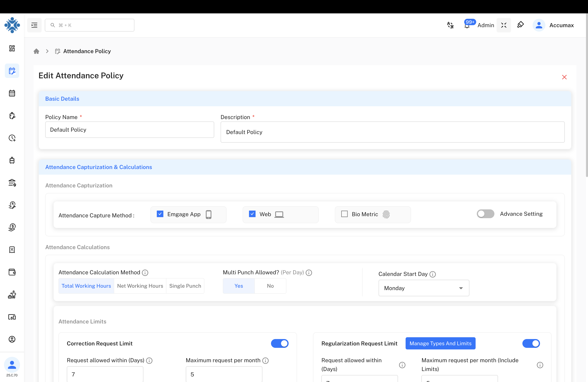
Task: Select No for Multi Punch Allowed
Action: tap(270, 286)
